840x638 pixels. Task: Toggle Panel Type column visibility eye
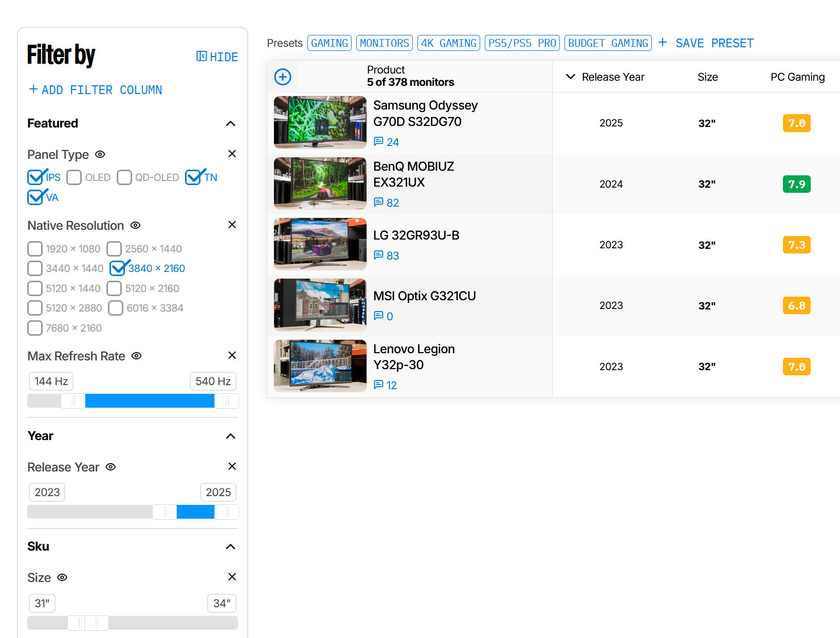[x=100, y=154]
